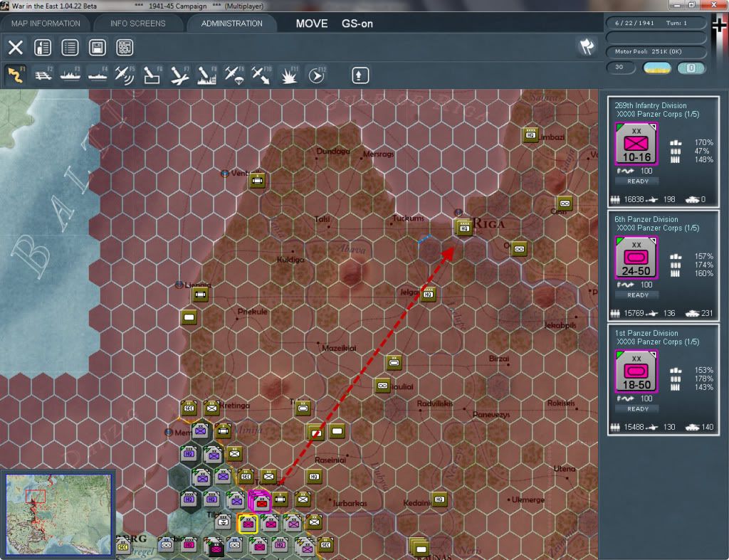Click 16838 men count under 269th Infantry
Image resolution: width=729 pixels, height=560 pixels.
[x=634, y=199]
